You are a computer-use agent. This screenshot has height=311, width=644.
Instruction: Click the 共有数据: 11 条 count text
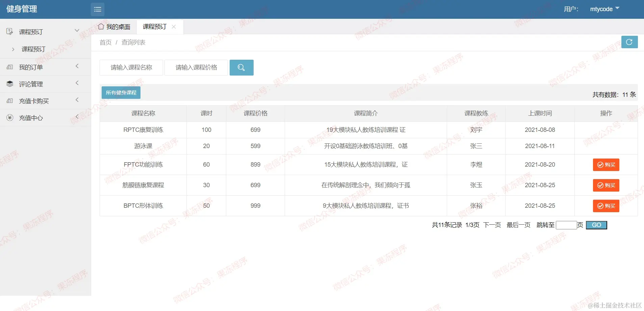click(x=614, y=95)
